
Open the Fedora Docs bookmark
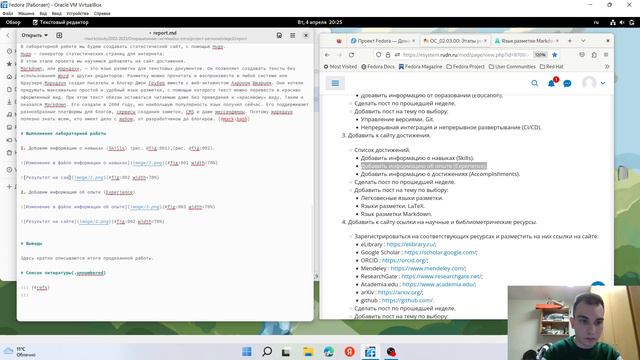pyautogui.click(x=378, y=67)
